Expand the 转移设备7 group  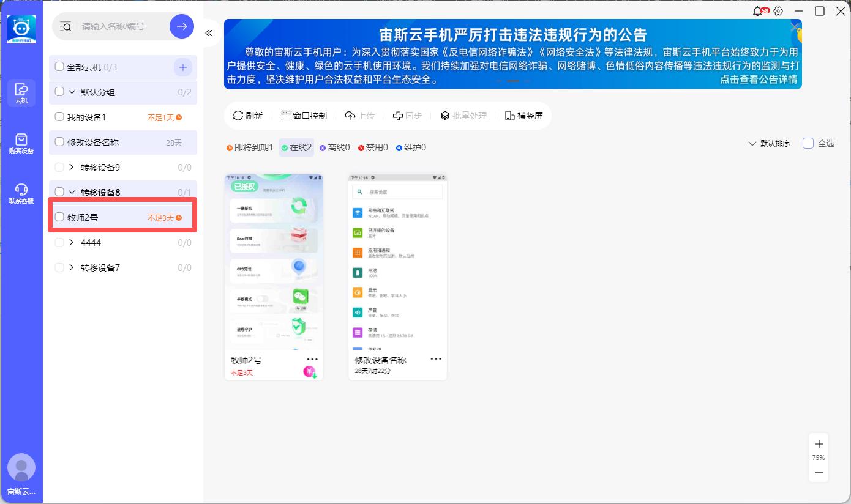pyautogui.click(x=72, y=267)
